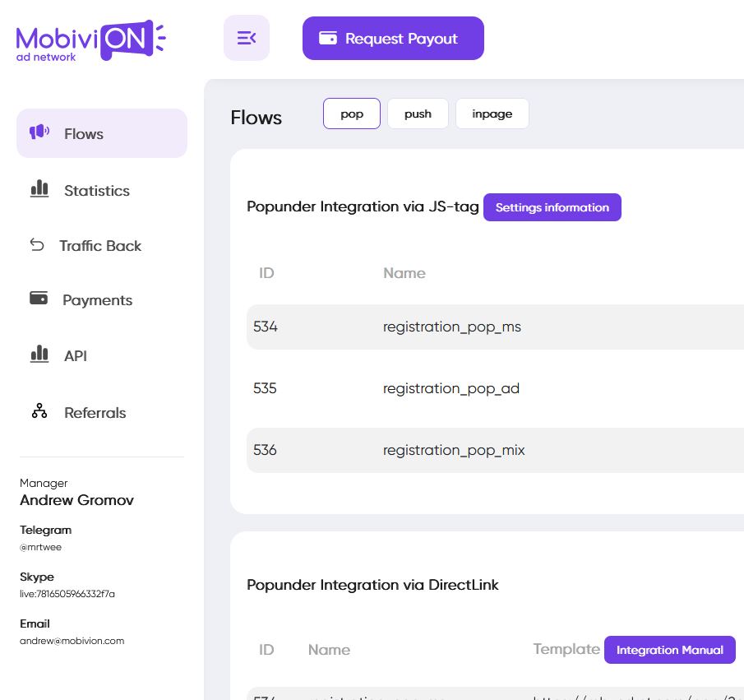Click the megaphone icon next to Flows
Screen dimensions: 744x700
(39, 132)
